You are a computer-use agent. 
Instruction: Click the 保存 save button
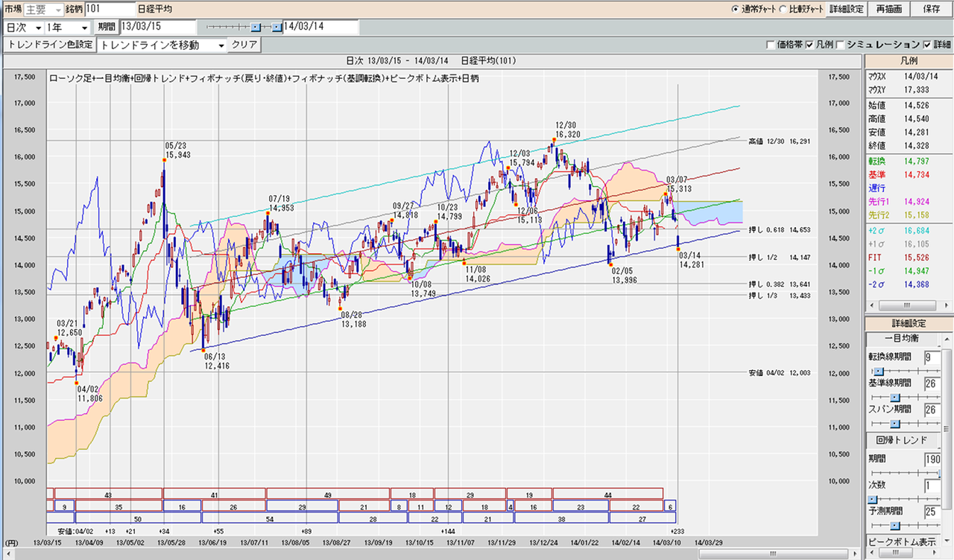coord(931,9)
